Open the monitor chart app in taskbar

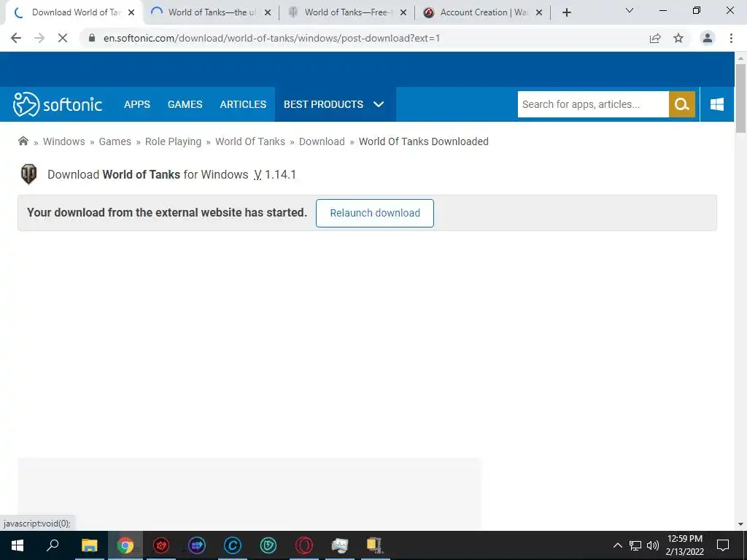point(340,545)
